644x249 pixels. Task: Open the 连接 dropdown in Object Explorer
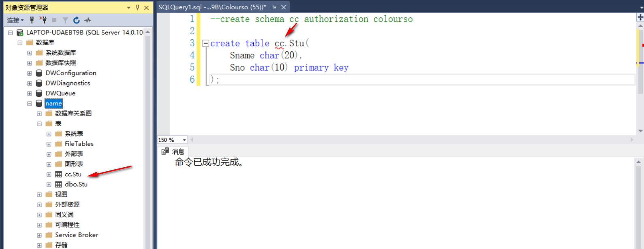pos(15,20)
